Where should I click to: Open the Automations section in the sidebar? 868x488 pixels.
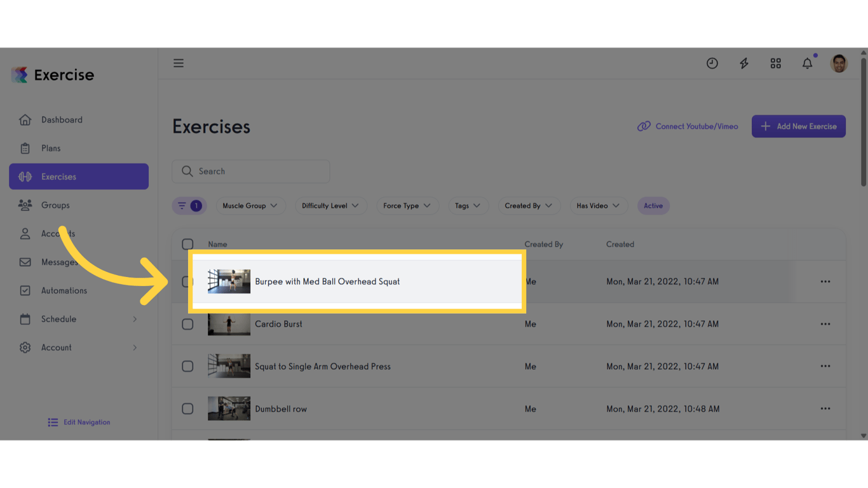(67, 290)
